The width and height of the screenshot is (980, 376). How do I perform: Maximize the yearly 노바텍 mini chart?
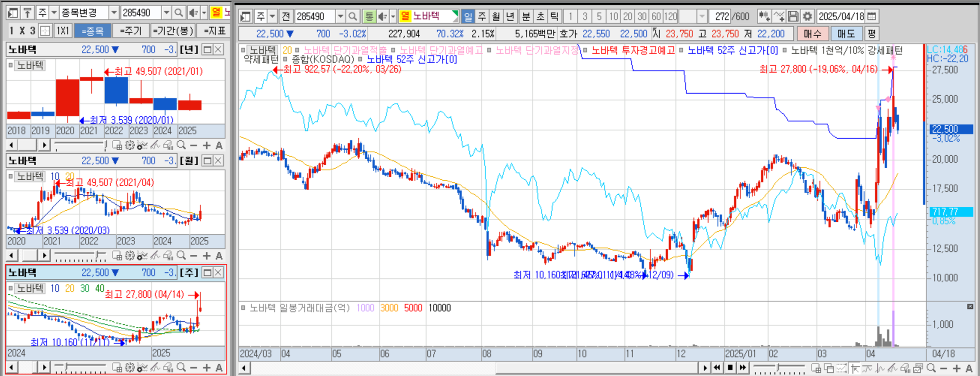[207, 50]
